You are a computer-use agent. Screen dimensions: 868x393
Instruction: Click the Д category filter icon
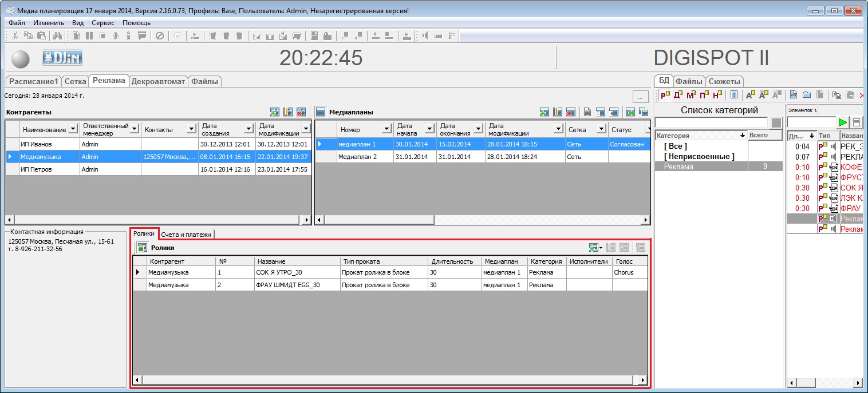pyautogui.click(x=678, y=95)
